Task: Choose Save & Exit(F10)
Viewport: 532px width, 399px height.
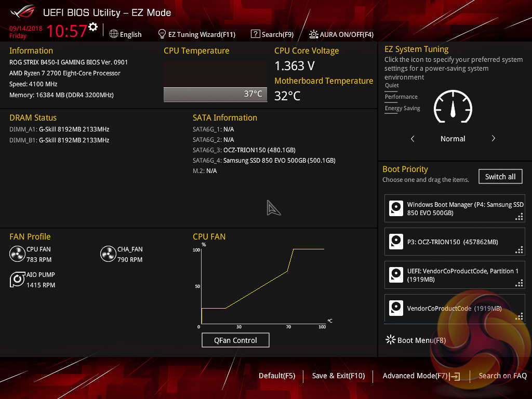Action: (x=338, y=376)
